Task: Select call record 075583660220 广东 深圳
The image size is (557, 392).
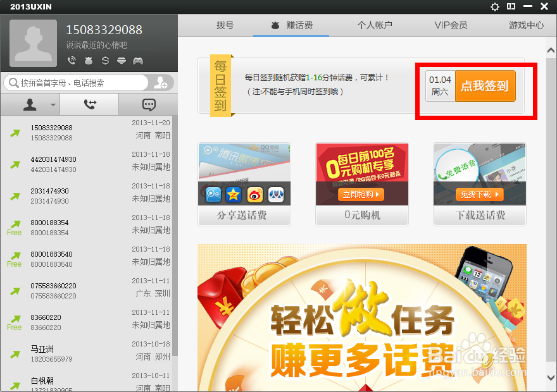Action: click(x=86, y=290)
